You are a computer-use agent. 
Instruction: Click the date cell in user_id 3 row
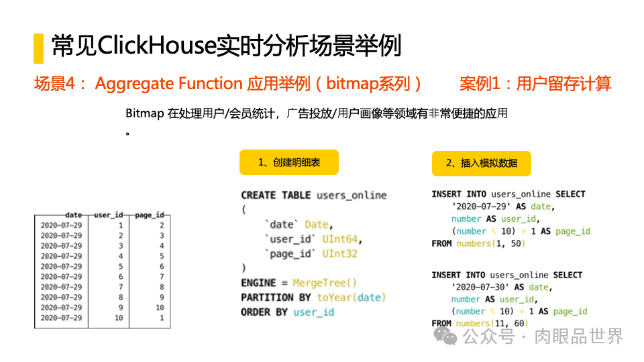tap(61, 246)
